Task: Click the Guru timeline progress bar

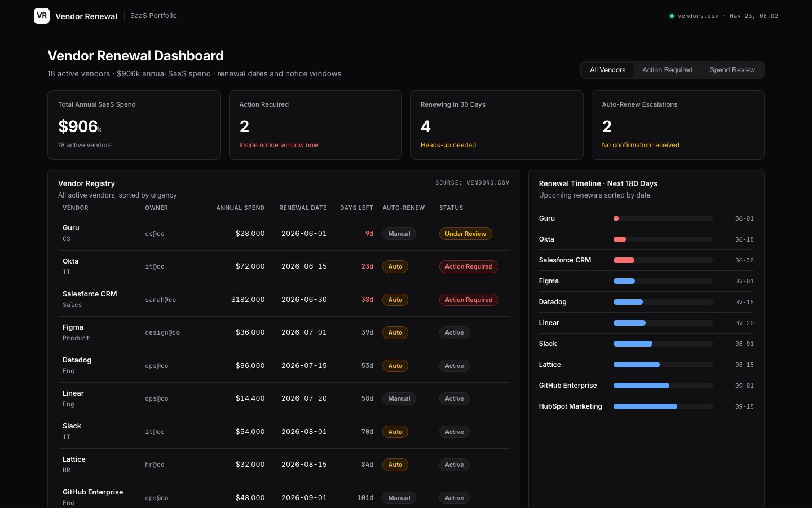Action: click(663, 218)
